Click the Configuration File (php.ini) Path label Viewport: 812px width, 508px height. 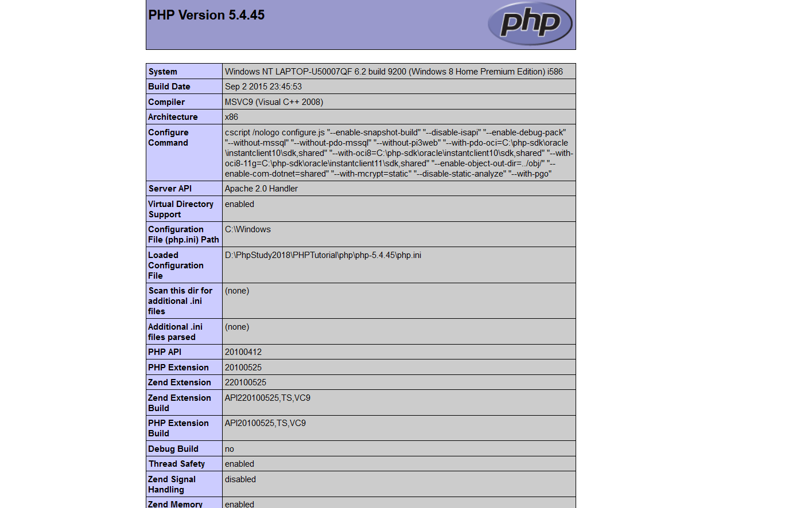pos(184,235)
